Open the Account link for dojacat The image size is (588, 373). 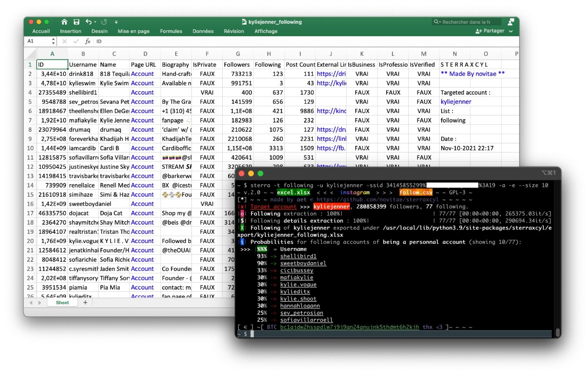142,213
